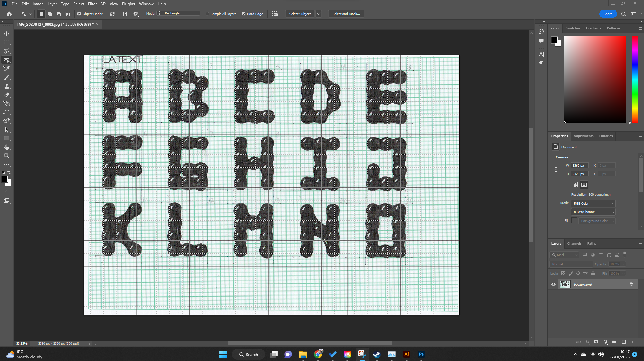The height and width of the screenshot is (361, 644).
Task: Select the Zoom tool
Action: (x=7, y=156)
